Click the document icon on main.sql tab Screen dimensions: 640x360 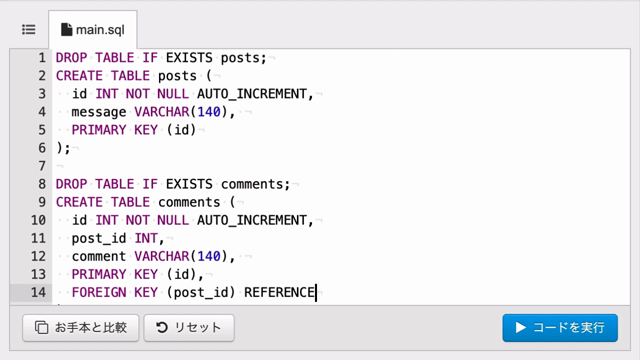pos(66,29)
